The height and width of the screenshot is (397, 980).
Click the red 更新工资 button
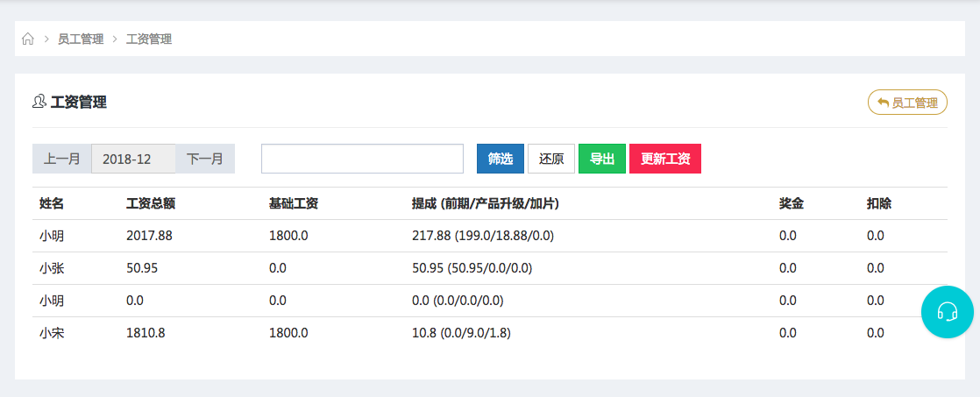tap(665, 159)
